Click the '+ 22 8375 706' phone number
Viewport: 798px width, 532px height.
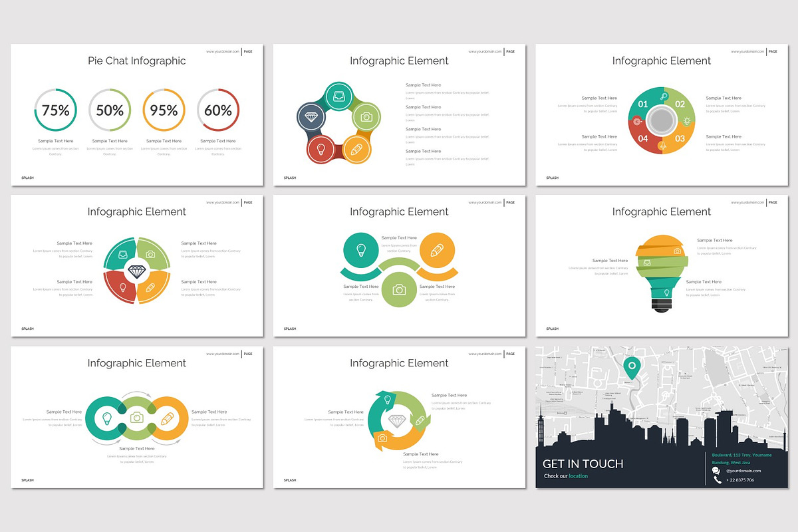(739, 480)
